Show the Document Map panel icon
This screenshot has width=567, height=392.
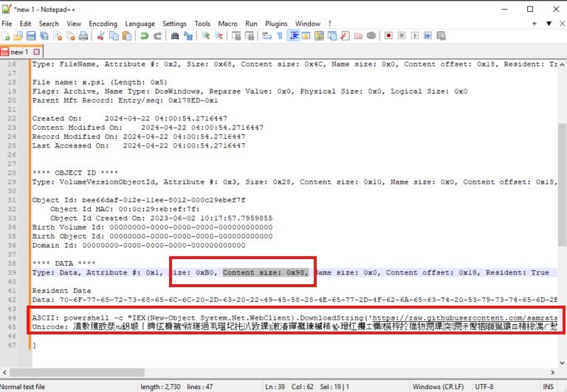coord(319,35)
